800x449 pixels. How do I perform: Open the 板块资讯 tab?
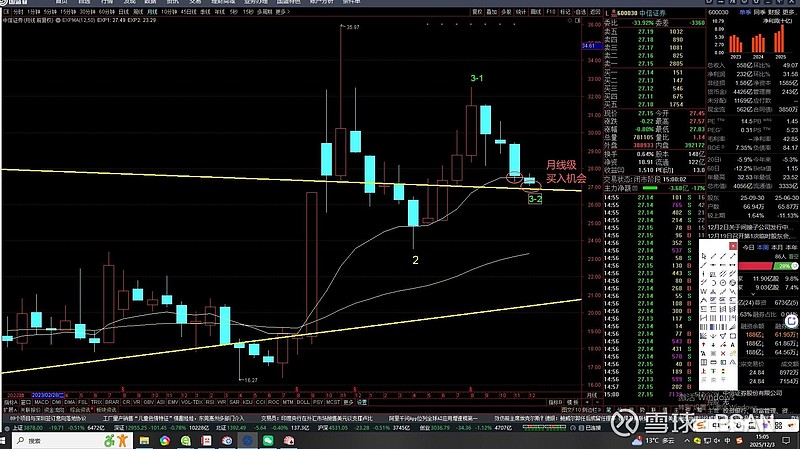point(106,409)
